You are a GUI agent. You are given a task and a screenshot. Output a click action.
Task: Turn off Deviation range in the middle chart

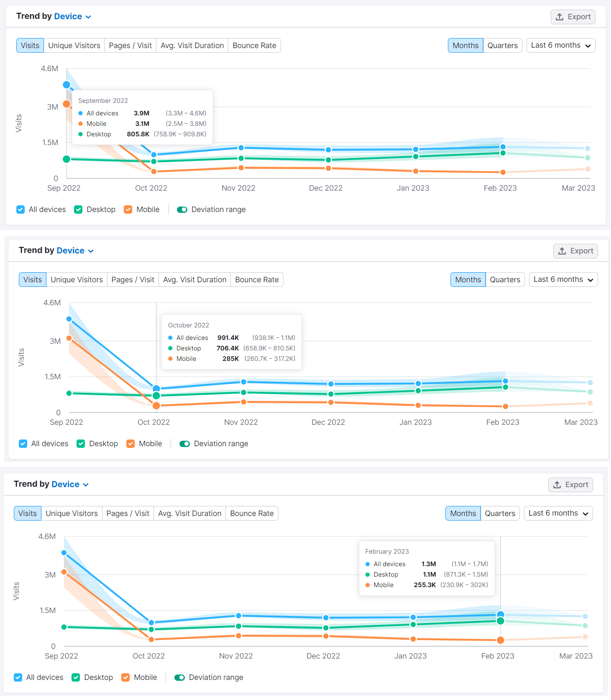coord(184,444)
